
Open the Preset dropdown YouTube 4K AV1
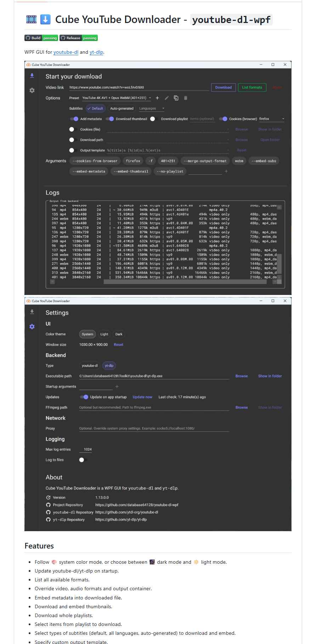pyautogui.click(x=117, y=98)
